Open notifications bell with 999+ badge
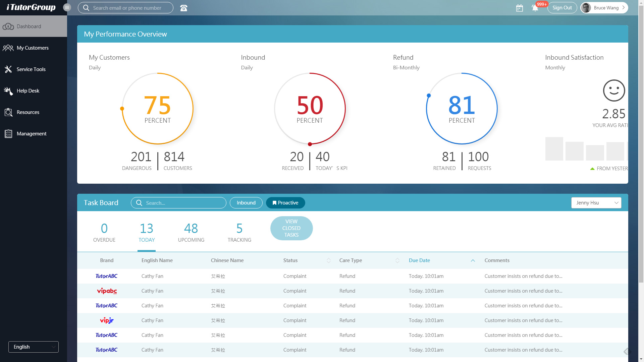644x362 pixels. click(535, 8)
